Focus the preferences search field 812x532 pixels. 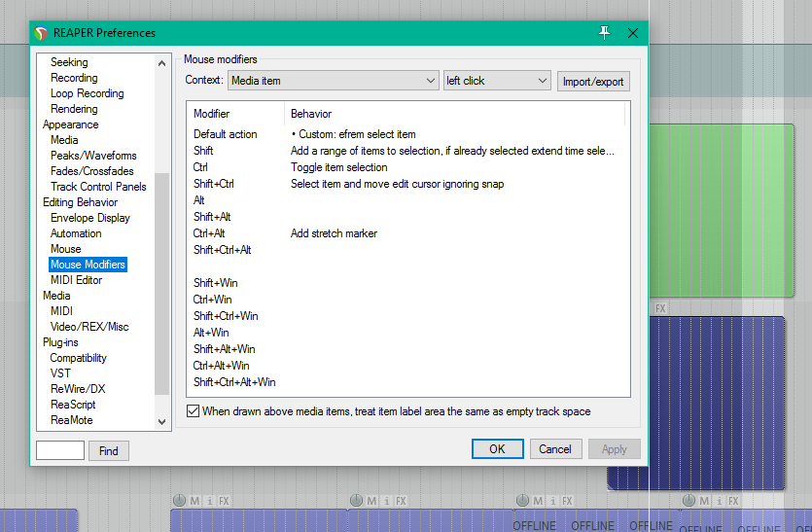click(60, 450)
